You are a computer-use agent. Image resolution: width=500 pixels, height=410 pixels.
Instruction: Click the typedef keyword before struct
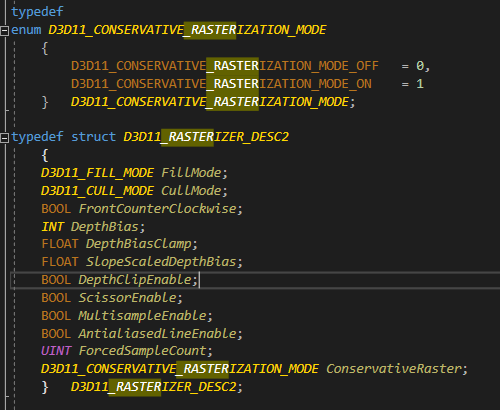37,137
